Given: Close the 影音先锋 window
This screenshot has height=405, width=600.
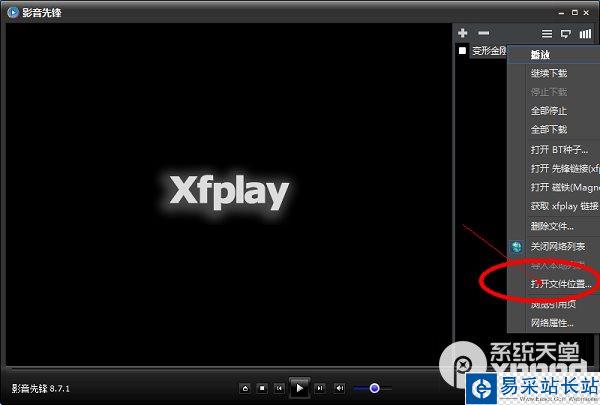Looking at the screenshot, I should [x=586, y=13].
